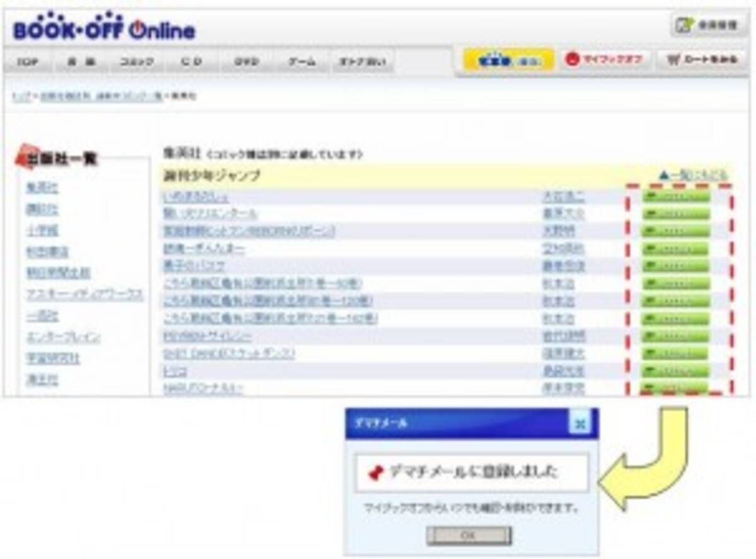Switch to the コミック navigation tab

136,62
